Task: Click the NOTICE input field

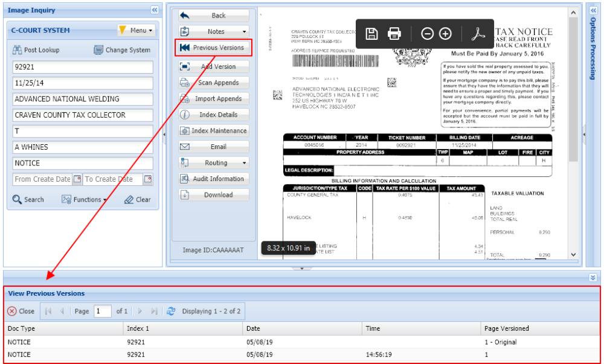Action: click(83, 163)
